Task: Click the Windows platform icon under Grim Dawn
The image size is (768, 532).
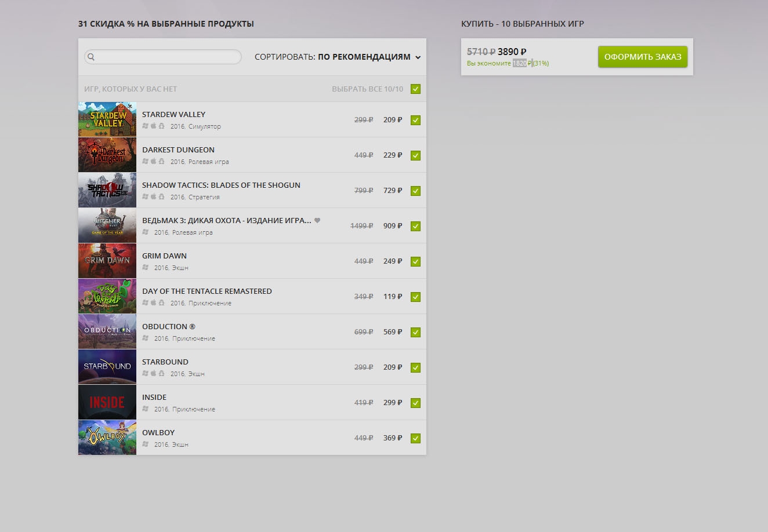Action: (x=146, y=268)
